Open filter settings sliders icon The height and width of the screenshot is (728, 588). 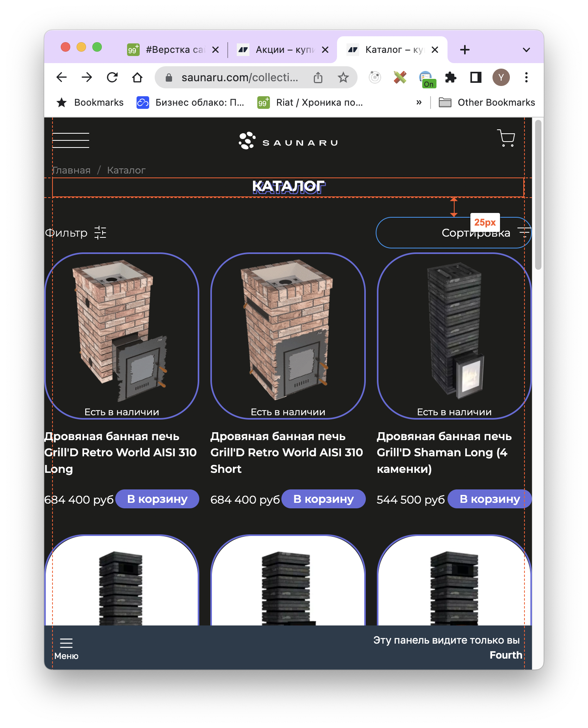[x=100, y=233]
